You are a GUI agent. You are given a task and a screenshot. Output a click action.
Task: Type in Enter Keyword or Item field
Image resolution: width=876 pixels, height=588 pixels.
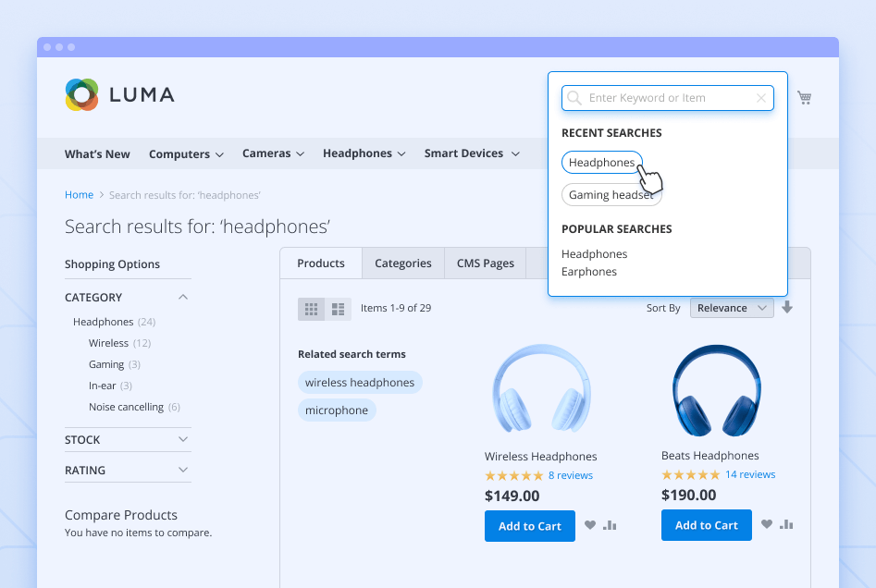click(x=666, y=98)
